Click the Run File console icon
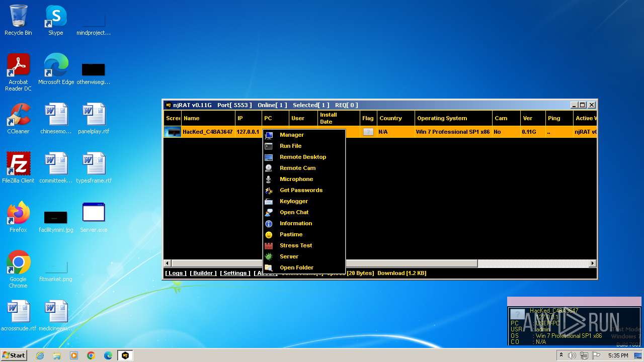This screenshot has height=362, width=644. (269, 146)
